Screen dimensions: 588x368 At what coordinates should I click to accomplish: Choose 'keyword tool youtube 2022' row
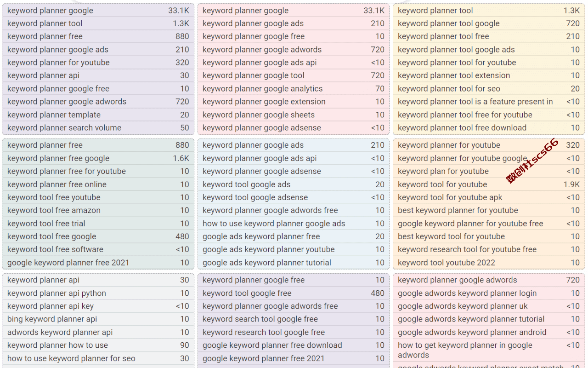(489, 263)
